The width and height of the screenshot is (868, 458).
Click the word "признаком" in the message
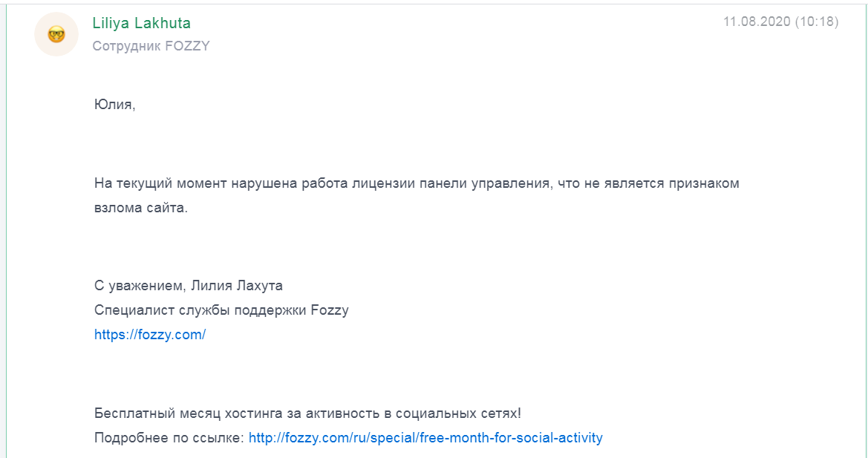click(705, 183)
